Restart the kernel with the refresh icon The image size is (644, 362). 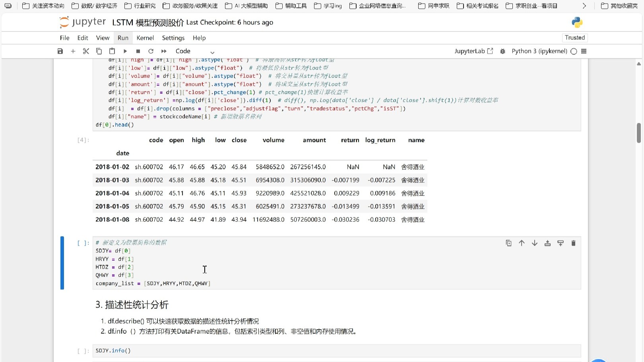click(x=151, y=51)
